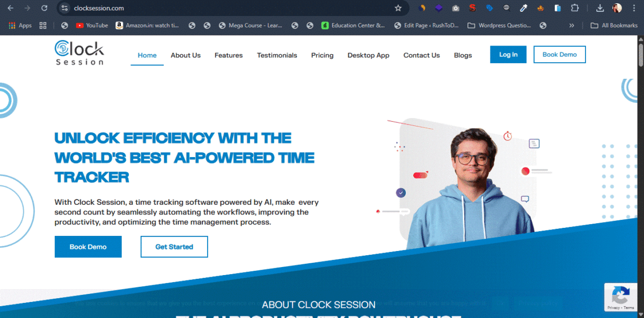View site information icon beside the URL

pos(64,8)
